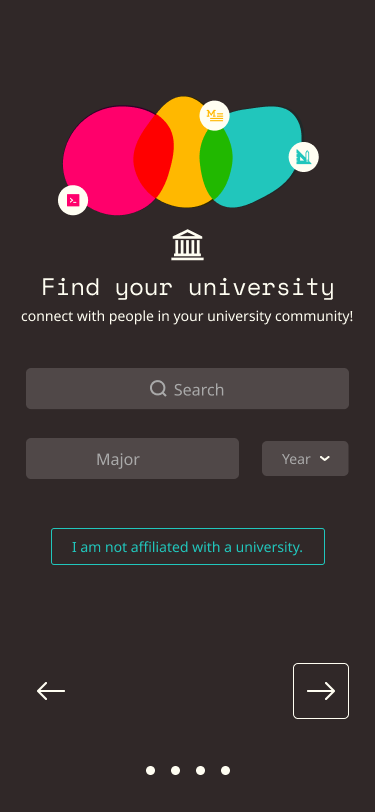Click the magnifier icon in Search field
Screen dimensions: 375x812
[x=158, y=388]
